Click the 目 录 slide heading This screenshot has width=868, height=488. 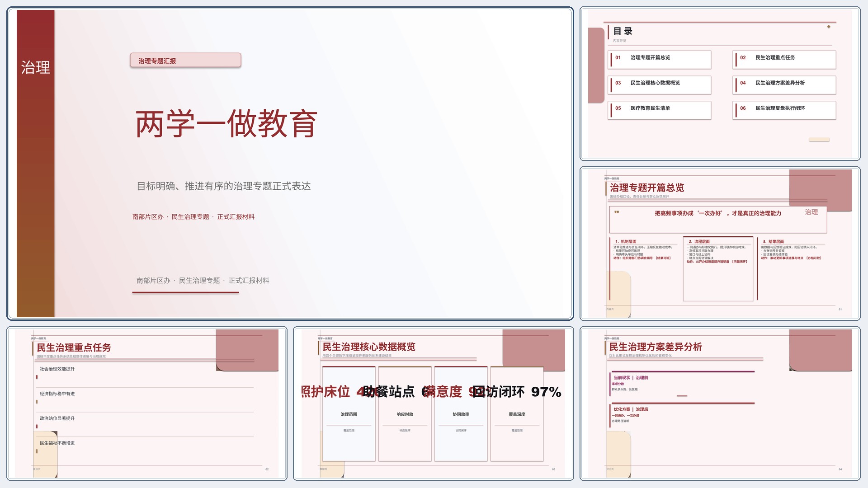point(623,31)
